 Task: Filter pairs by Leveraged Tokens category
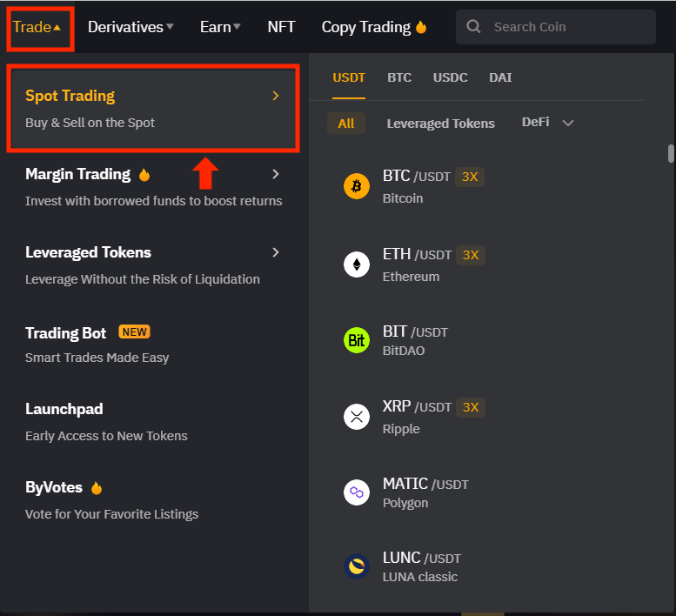coord(440,124)
